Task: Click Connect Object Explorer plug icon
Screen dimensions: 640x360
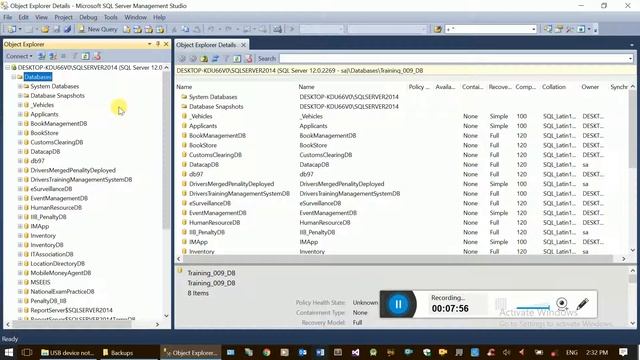Action: click(x=42, y=56)
